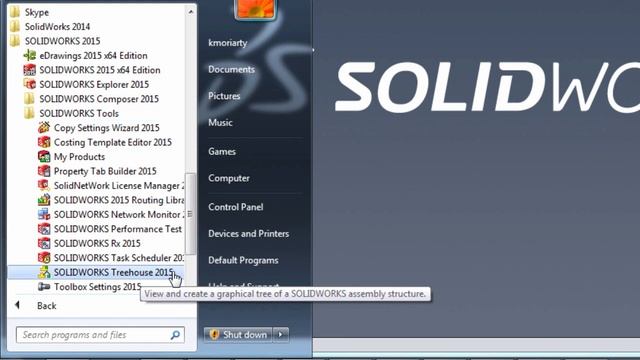Click Copy Settings Wizard 2015 icon

click(x=44, y=128)
